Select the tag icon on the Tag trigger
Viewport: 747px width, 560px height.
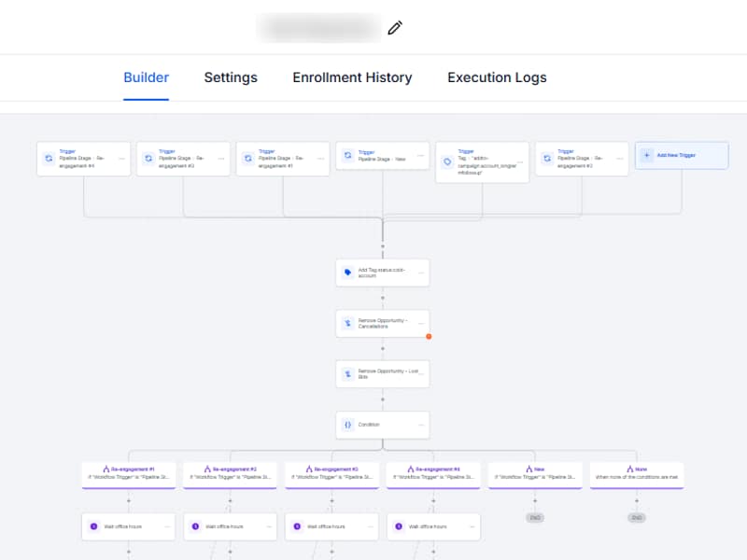coord(447,161)
